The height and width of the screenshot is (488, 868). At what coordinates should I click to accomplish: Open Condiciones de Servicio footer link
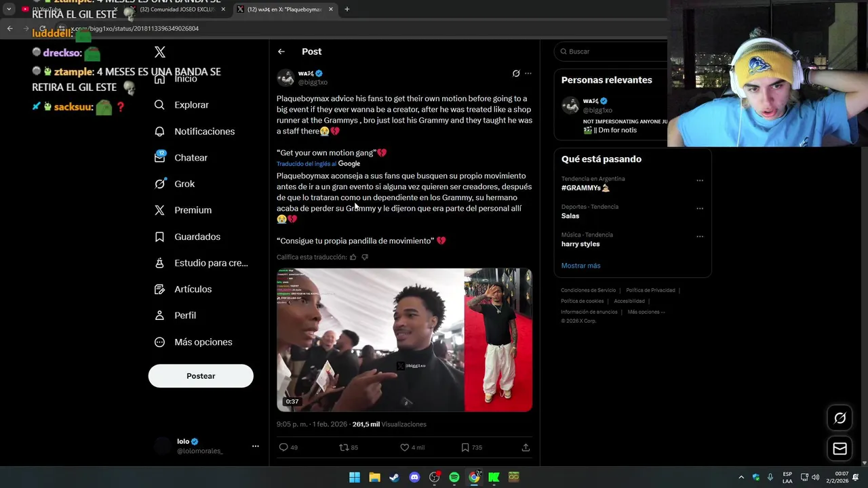[589, 290]
